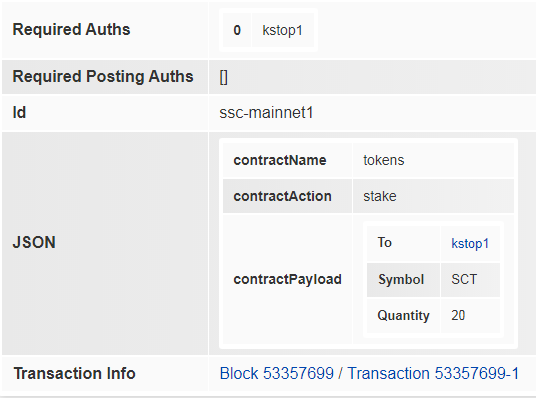Select the tokens contract name value
536x398 pixels.
point(384,160)
